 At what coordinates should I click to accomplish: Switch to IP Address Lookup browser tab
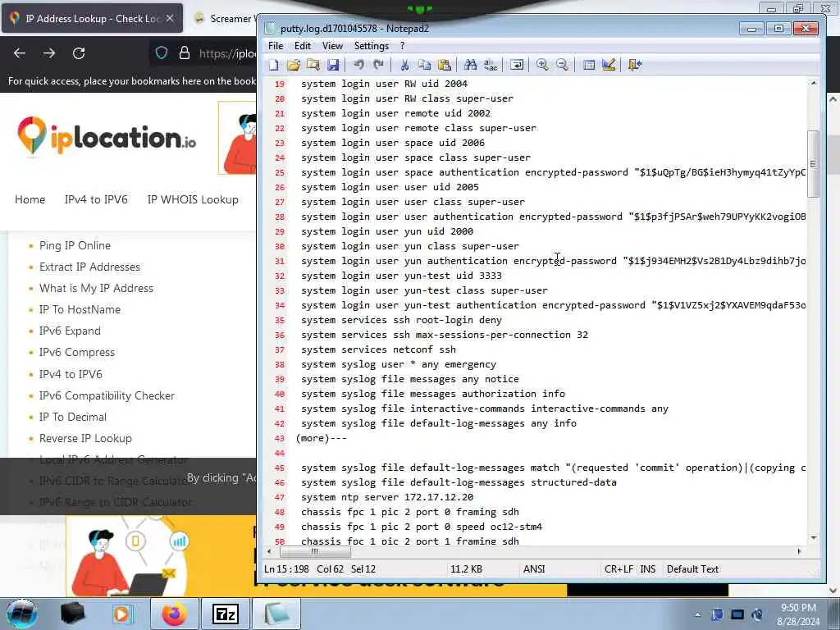(x=92, y=18)
